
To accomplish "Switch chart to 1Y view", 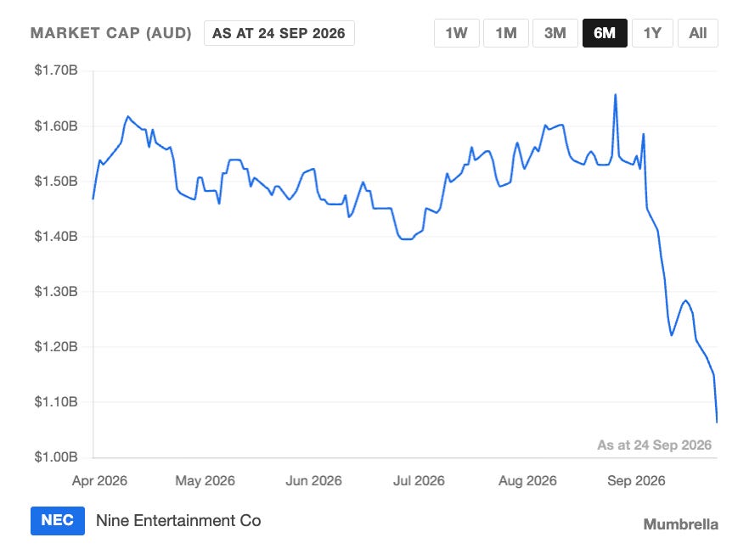I will click(x=652, y=33).
